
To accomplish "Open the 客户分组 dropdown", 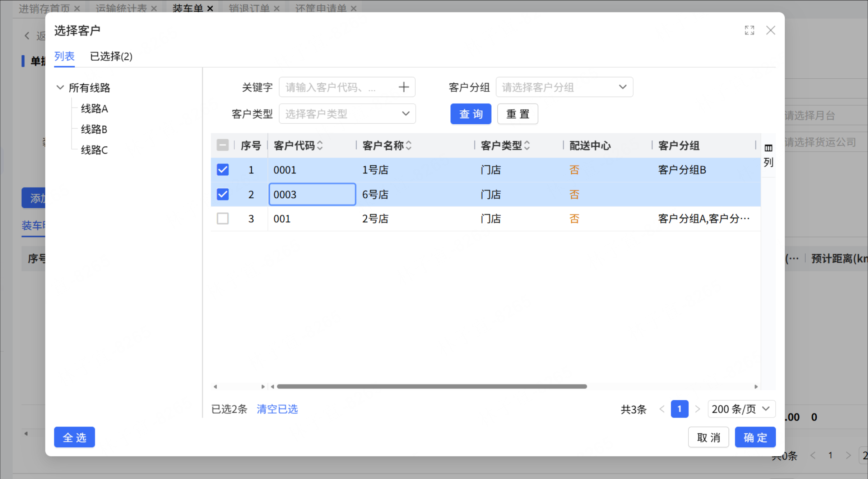I will click(x=564, y=87).
